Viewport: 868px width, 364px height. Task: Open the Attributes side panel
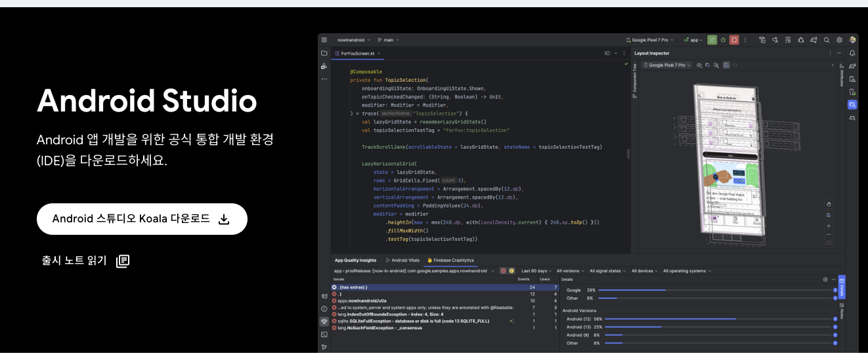pyautogui.click(x=842, y=75)
